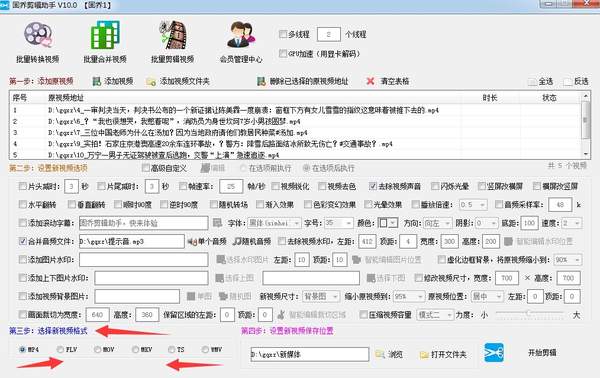The image size is (600, 378).
Task: Click 选择水印图片 icon
Action: coord(220,260)
